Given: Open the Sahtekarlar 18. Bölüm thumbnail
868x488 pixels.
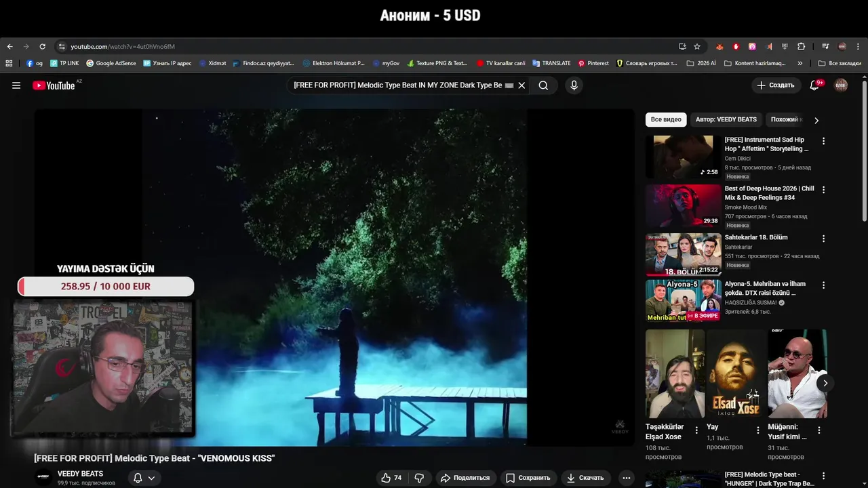Looking at the screenshot, I should coord(684,254).
